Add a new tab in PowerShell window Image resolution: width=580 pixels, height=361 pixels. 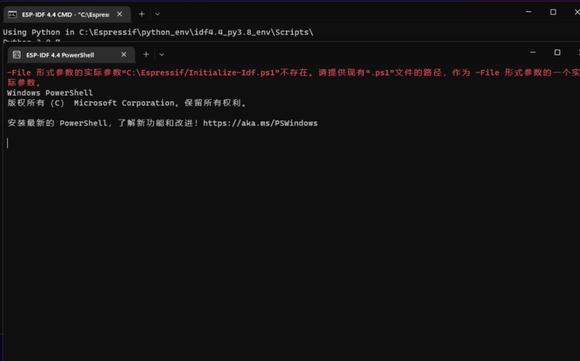[x=146, y=54]
